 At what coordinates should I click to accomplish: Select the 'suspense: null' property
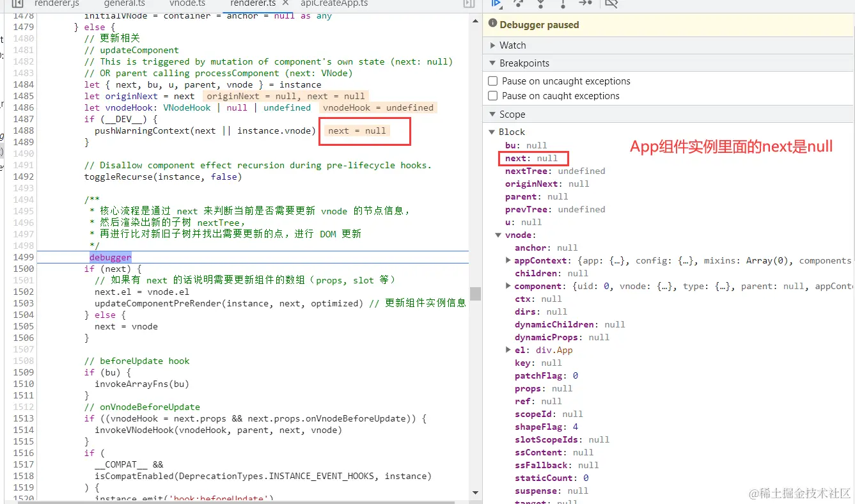[552, 491]
